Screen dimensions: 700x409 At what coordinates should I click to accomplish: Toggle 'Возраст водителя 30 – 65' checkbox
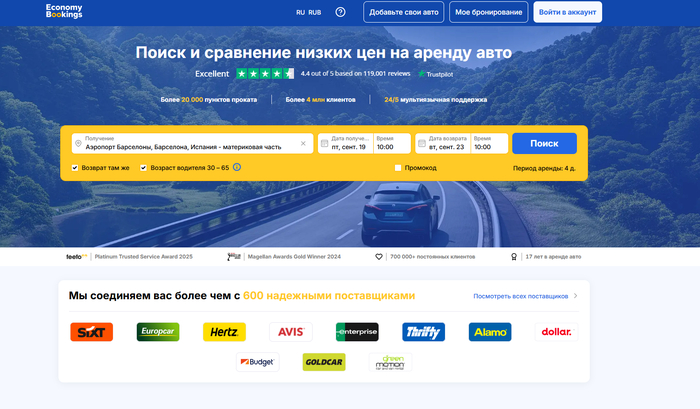click(x=143, y=168)
